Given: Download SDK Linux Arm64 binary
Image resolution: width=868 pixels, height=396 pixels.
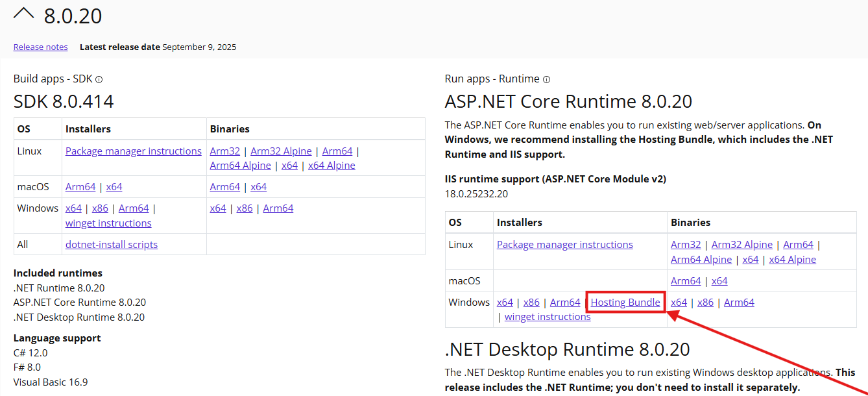Looking at the screenshot, I should click(337, 151).
